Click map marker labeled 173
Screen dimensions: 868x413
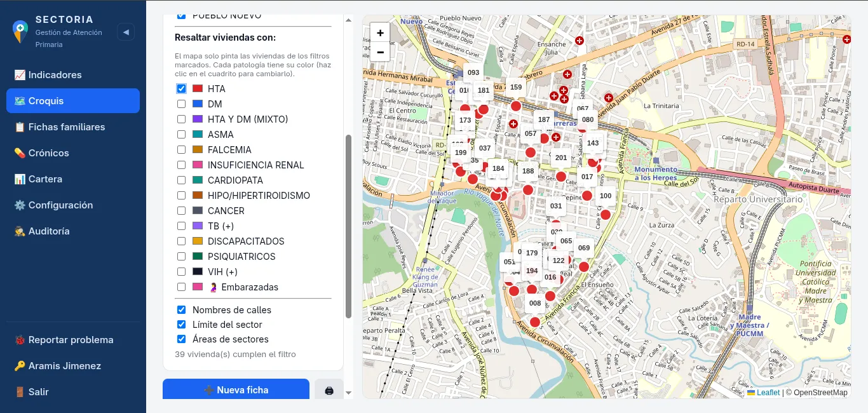465,120
